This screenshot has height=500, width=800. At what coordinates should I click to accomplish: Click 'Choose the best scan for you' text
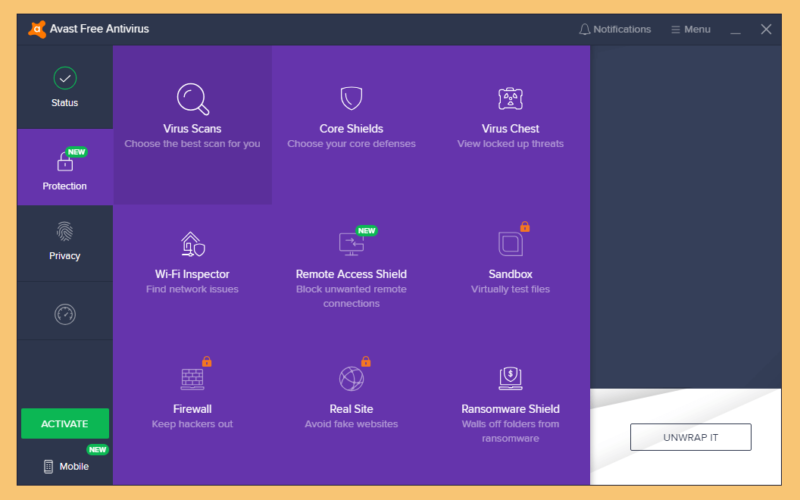click(x=192, y=144)
